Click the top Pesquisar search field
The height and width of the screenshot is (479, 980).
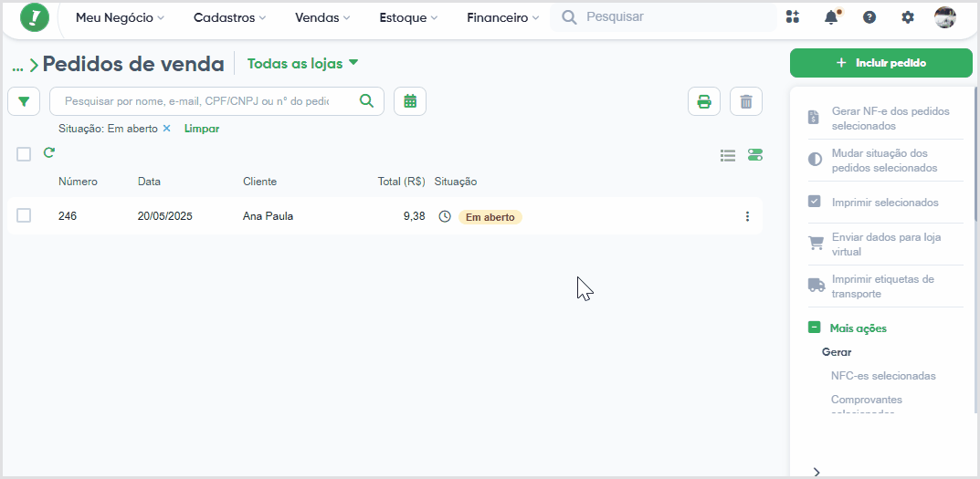(663, 16)
